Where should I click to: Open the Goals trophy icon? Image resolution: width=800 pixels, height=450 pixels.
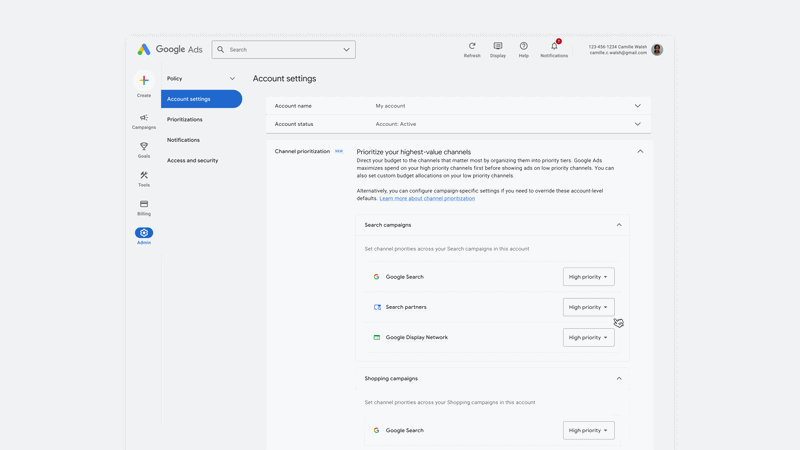[x=144, y=146]
